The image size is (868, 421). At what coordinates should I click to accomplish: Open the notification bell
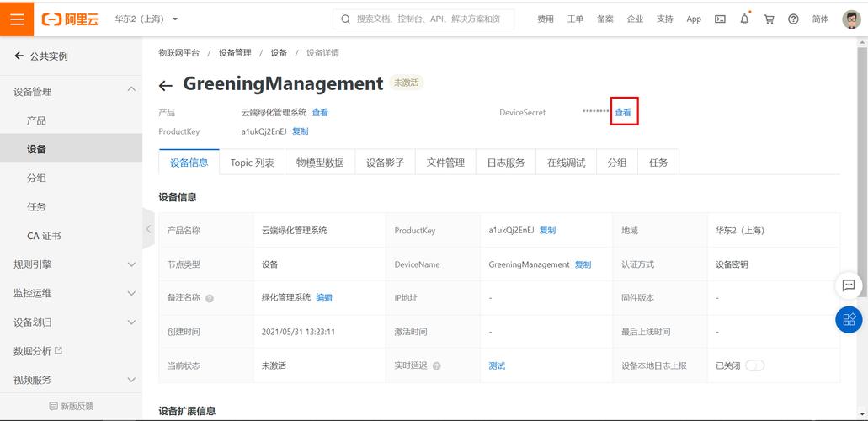pyautogui.click(x=744, y=19)
